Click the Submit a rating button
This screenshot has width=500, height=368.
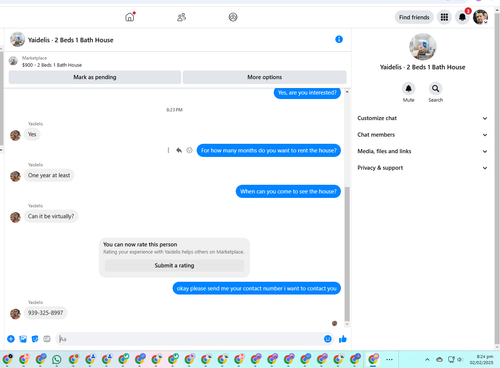click(174, 265)
